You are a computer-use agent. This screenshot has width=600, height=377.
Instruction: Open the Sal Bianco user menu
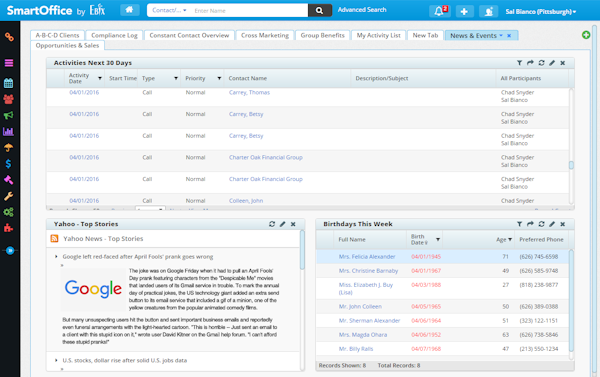click(x=540, y=11)
